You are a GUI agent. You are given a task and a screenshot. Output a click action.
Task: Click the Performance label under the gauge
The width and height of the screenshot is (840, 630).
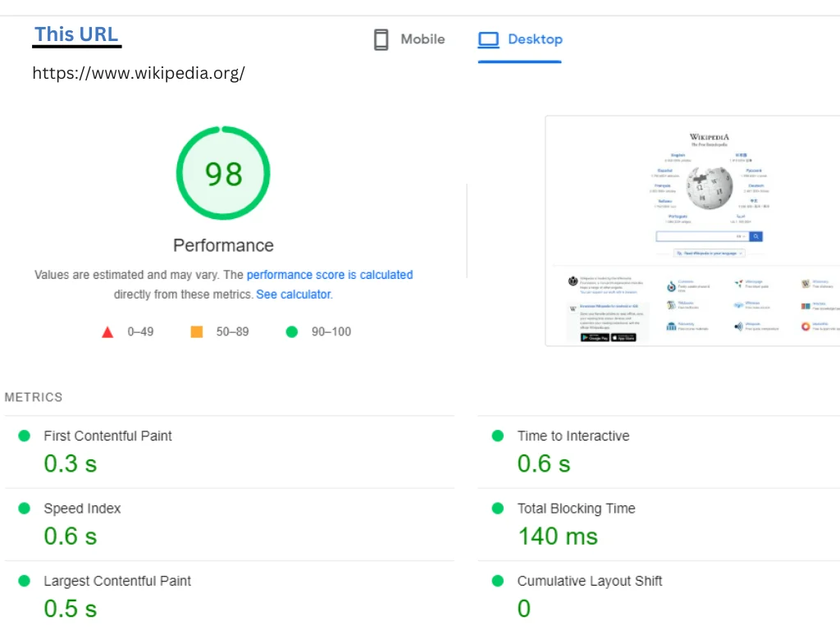click(x=223, y=245)
